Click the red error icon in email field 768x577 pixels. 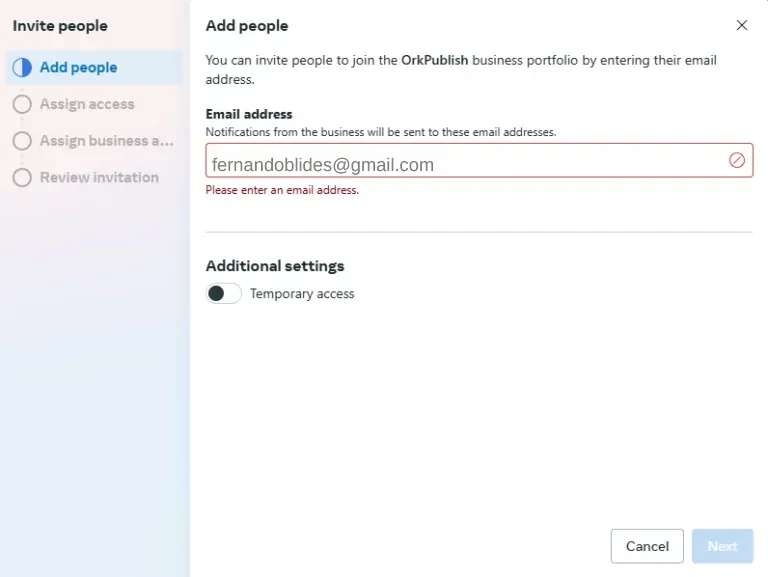(736, 160)
